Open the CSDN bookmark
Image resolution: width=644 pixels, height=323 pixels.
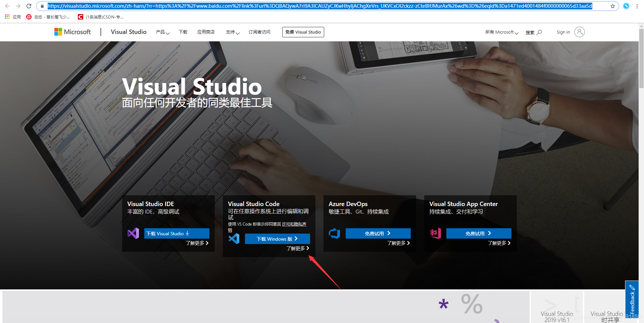pyautogui.click(x=101, y=17)
